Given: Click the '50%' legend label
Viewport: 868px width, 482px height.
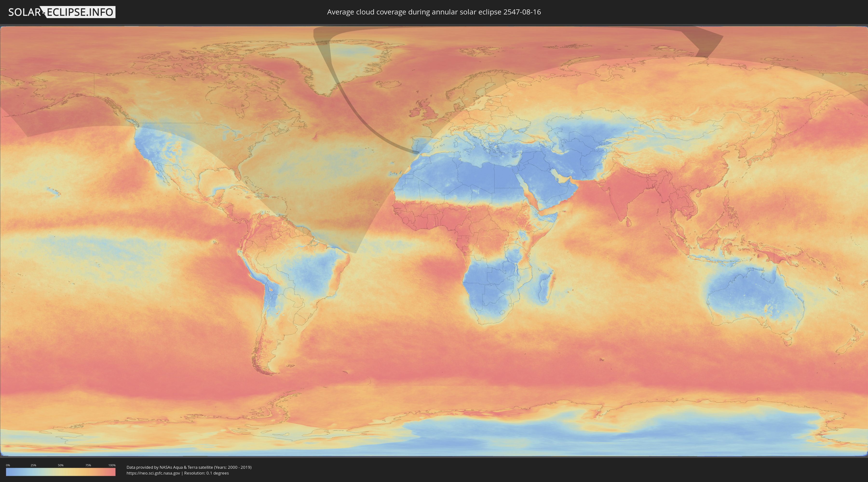Looking at the screenshot, I should point(61,465).
